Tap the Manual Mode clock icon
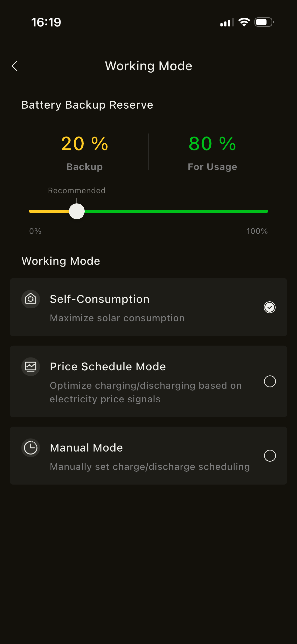 click(x=31, y=448)
